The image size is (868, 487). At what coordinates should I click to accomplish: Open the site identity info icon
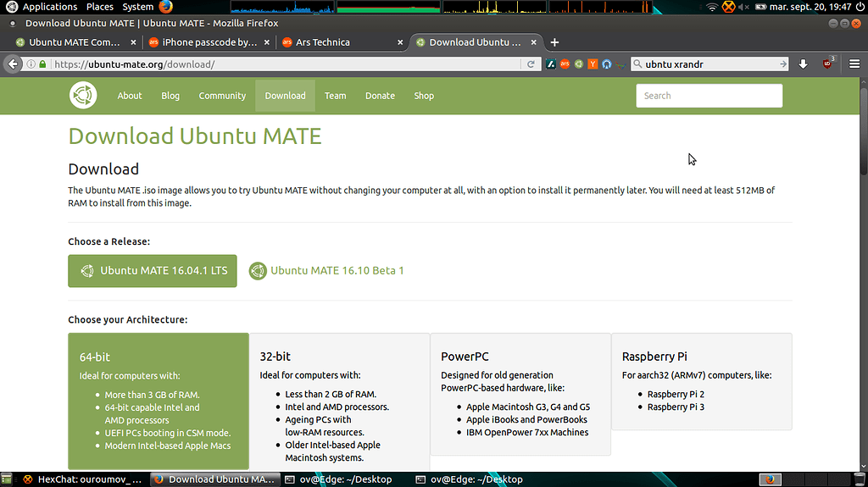click(x=31, y=64)
